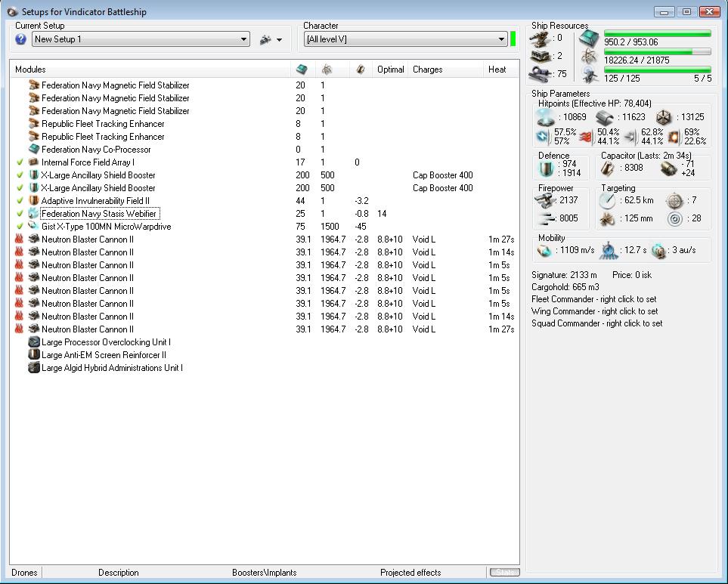
Task: Click the Stats button at bottom right
Action: [505, 573]
